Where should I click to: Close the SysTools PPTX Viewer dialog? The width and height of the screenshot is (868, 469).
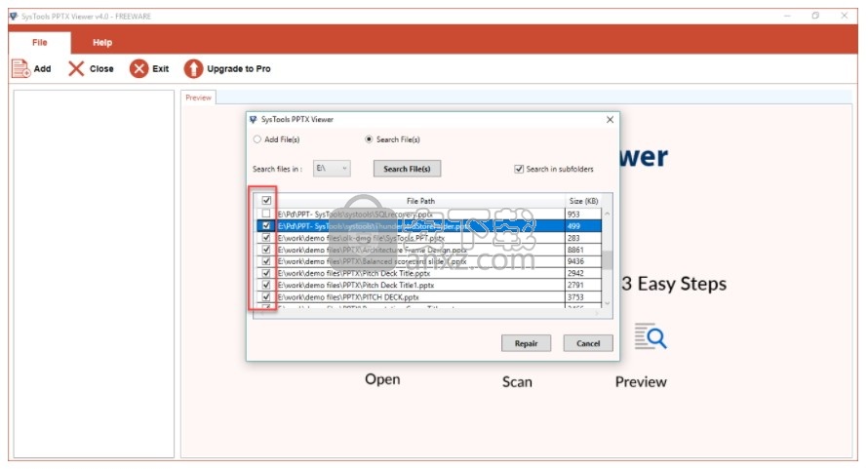(610, 120)
